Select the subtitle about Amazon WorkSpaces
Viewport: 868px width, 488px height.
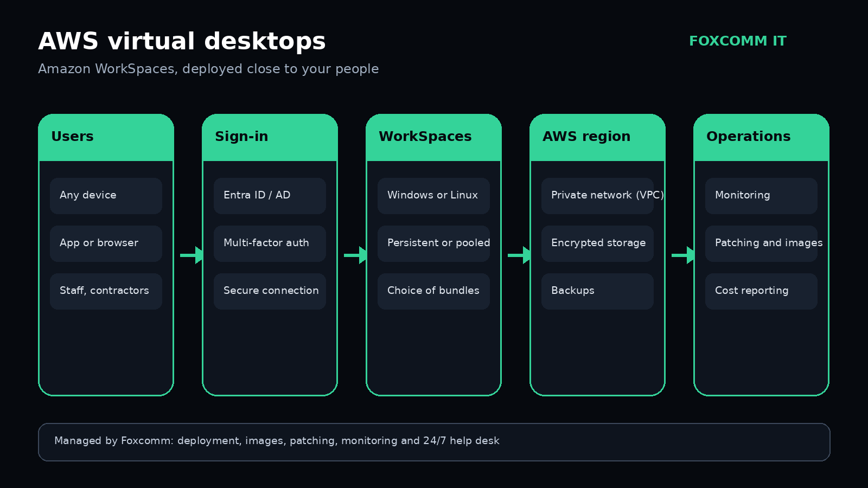[x=208, y=69]
